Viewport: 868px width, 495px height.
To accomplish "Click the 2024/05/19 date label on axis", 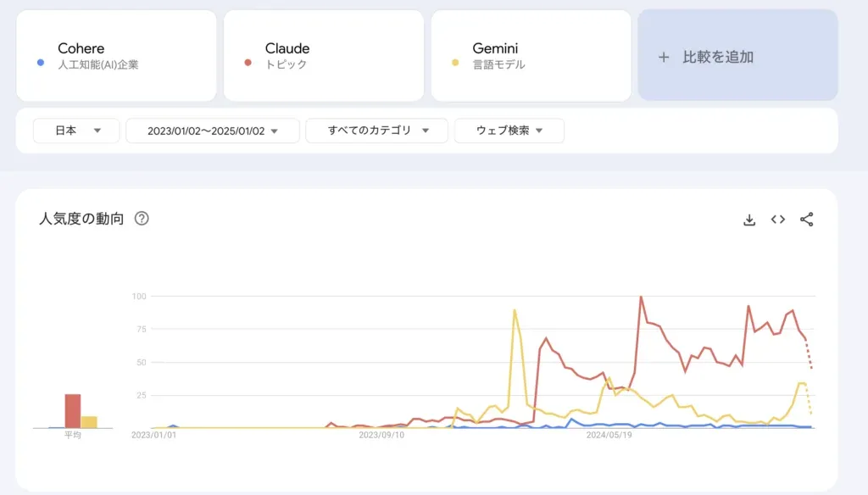I will (609, 436).
